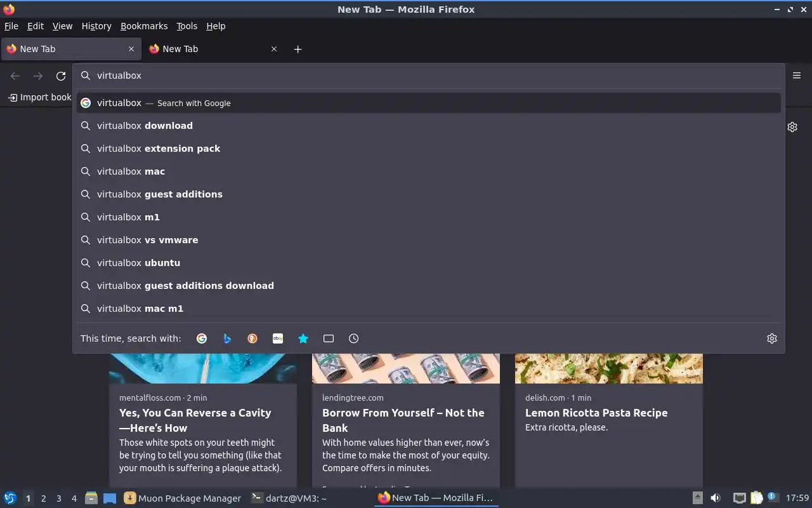812x508 pixels.
Task: Click network monitor icon in system tray
Action: (x=739, y=498)
